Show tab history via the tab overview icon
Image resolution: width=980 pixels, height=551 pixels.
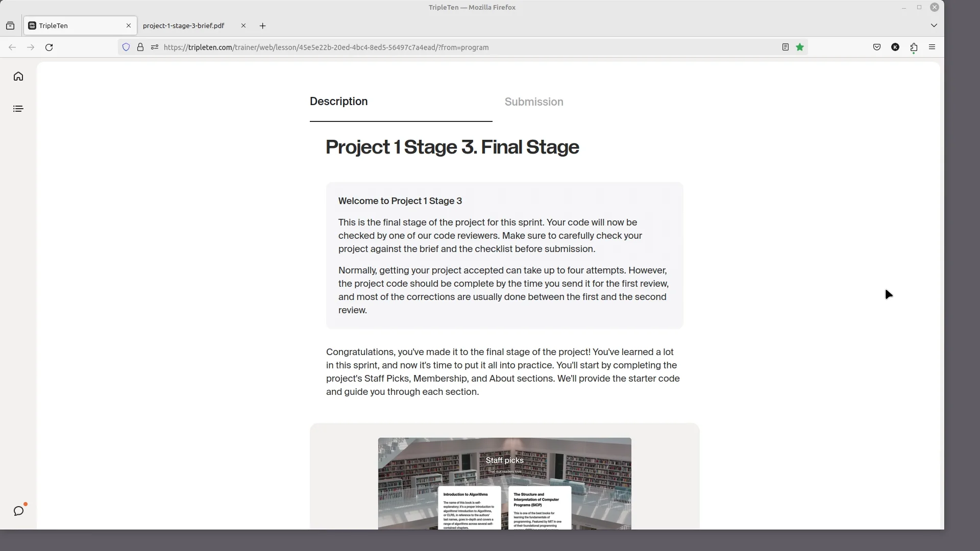click(x=10, y=26)
